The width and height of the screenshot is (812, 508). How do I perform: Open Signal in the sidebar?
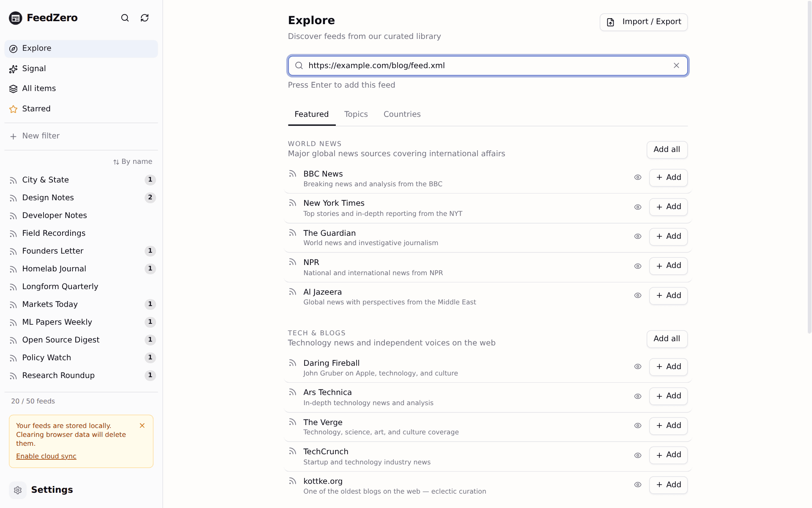pyautogui.click(x=81, y=69)
